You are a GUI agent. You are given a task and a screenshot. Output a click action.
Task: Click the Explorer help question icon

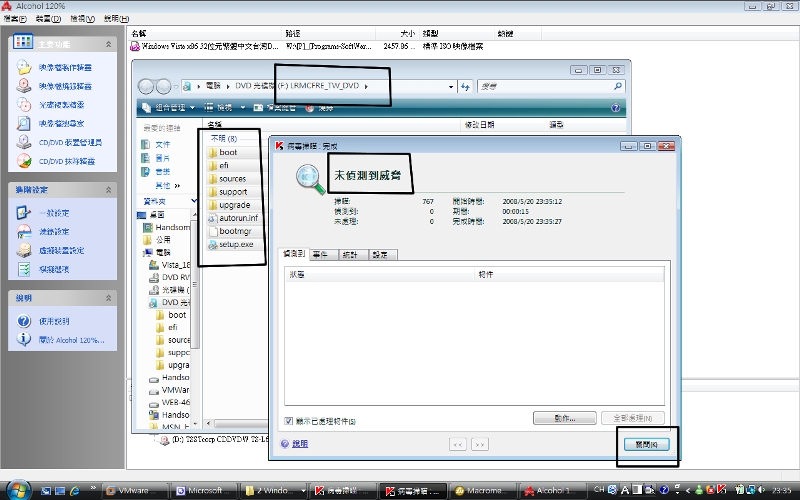[x=615, y=108]
